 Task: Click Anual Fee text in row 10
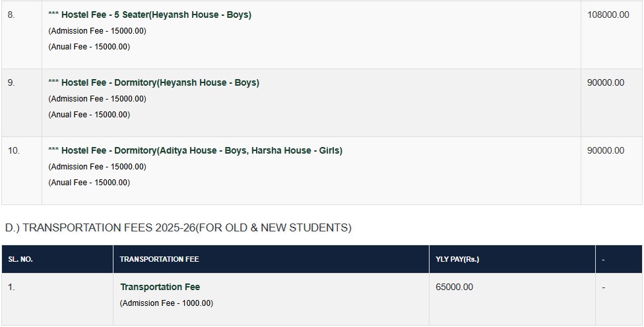click(89, 183)
